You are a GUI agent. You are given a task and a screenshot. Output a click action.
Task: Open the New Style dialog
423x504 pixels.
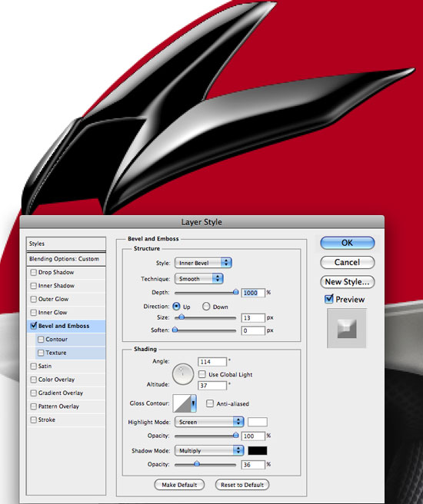pyautogui.click(x=348, y=282)
